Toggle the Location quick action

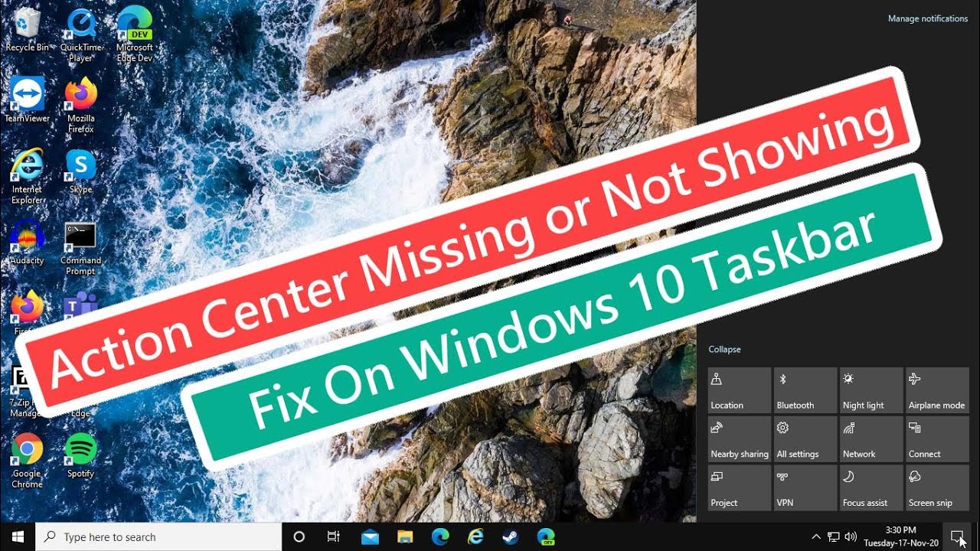[x=740, y=390]
